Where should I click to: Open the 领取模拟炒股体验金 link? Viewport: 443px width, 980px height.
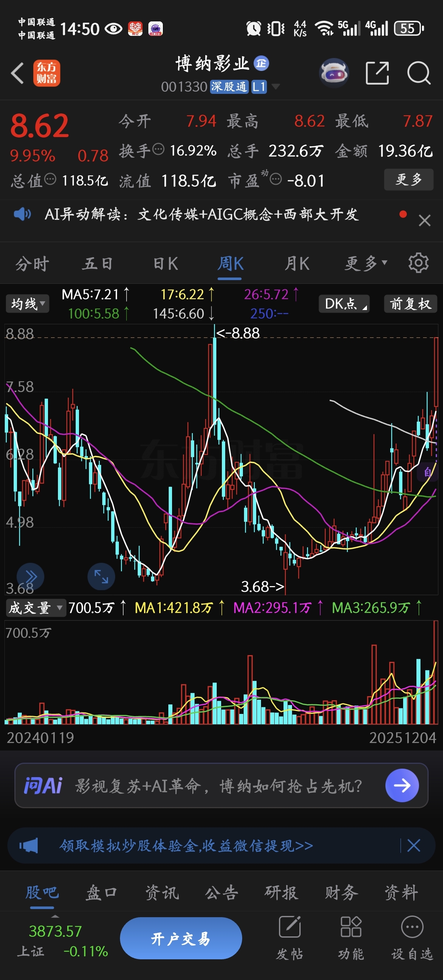coord(186,845)
